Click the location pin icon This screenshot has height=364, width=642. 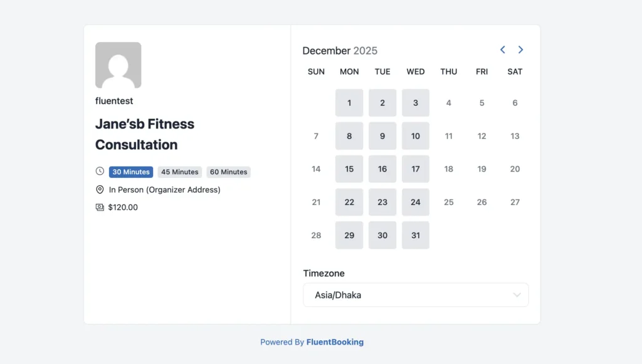click(x=100, y=189)
